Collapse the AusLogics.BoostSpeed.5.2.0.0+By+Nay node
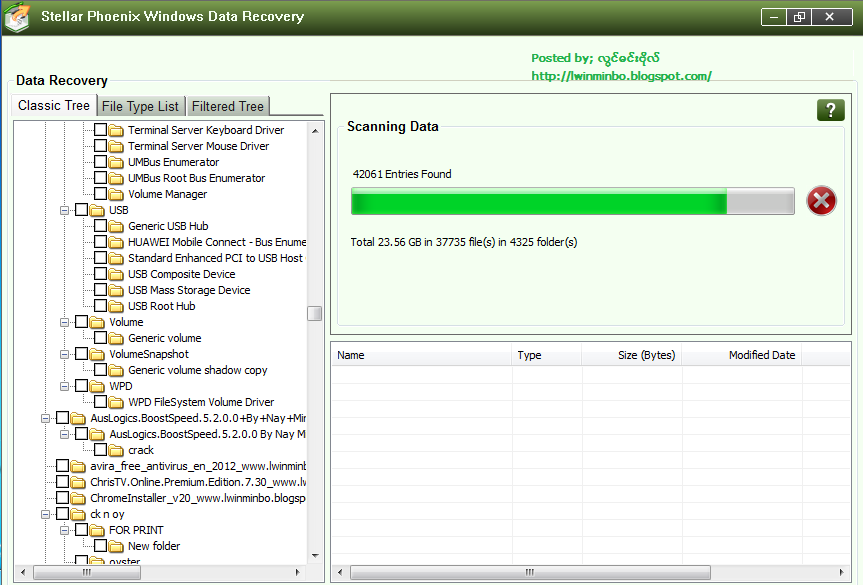Viewport: 863px width, 585px height. pos(46,418)
